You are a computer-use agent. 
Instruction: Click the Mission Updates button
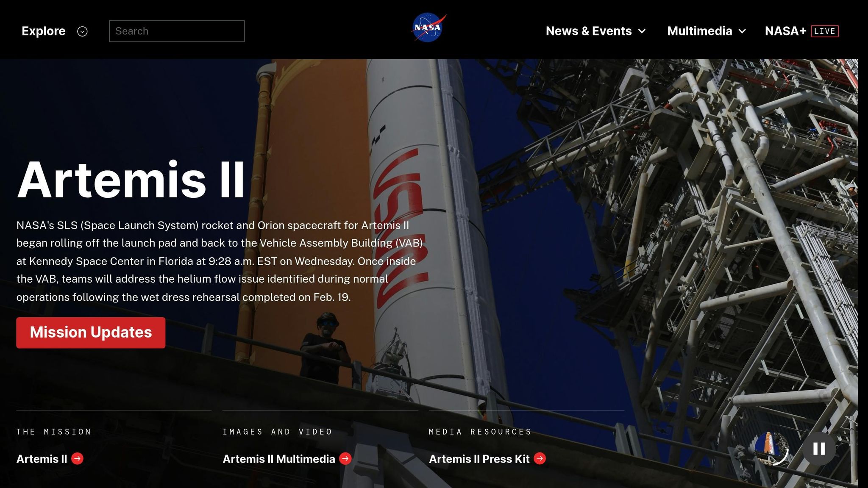click(90, 333)
